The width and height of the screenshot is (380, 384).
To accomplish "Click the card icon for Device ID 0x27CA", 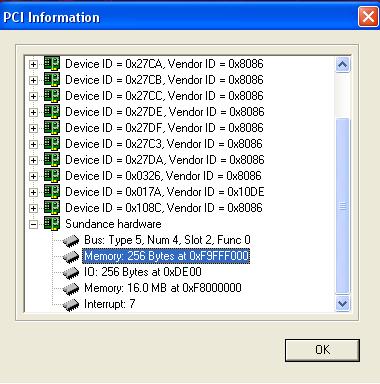I will tap(52, 63).
